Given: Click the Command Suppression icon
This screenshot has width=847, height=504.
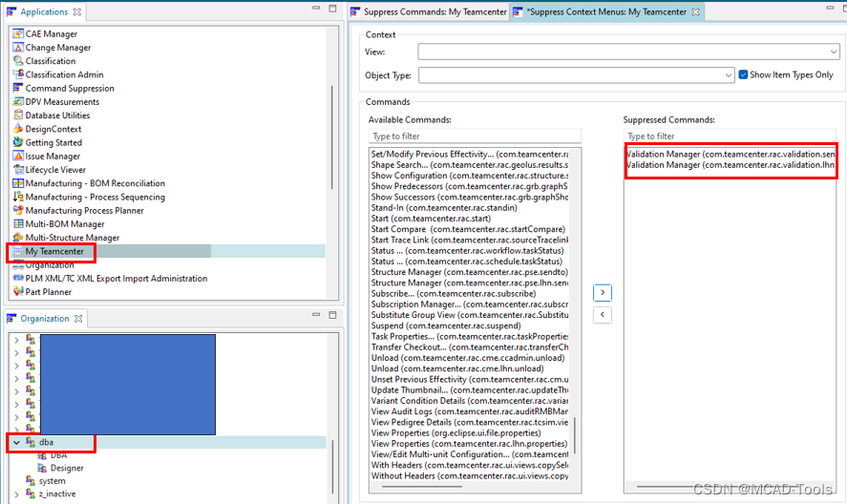Looking at the screenshot, I should click(x=18, y=88).
